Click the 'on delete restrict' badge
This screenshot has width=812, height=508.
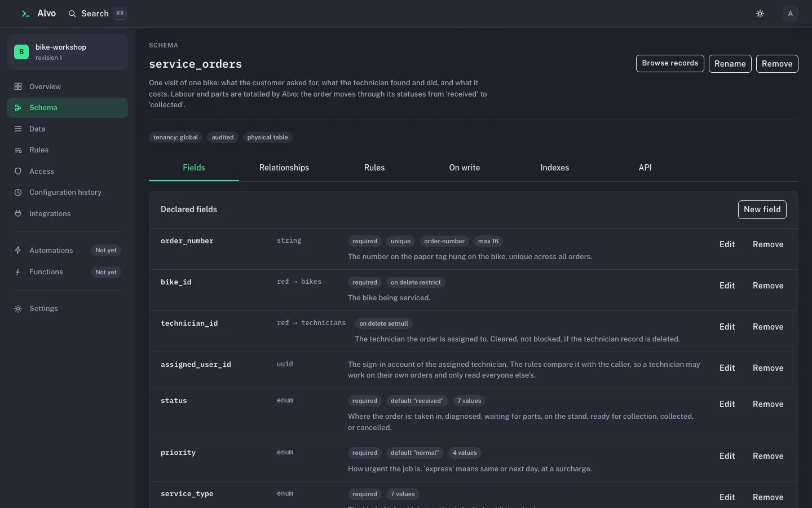pos(416,282)
